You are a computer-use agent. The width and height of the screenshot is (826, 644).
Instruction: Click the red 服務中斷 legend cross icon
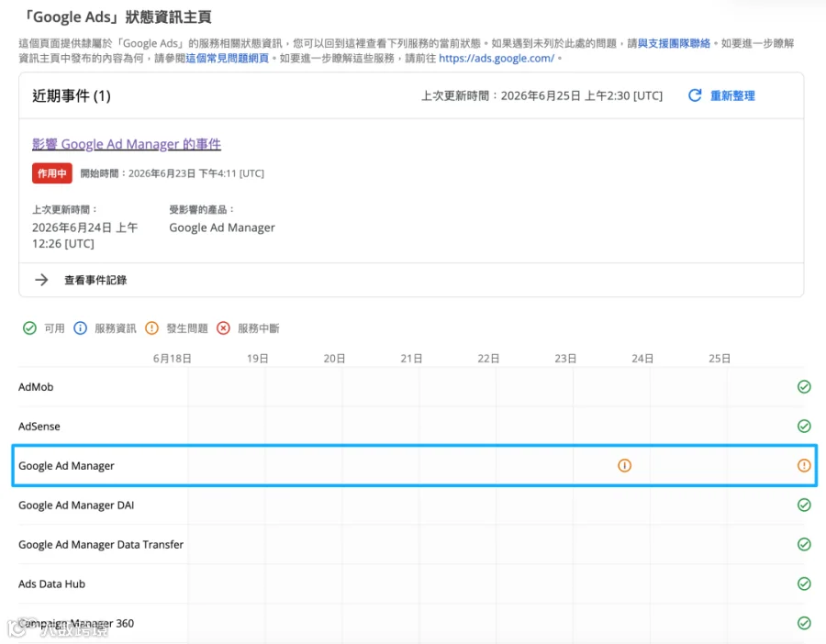[223, 328]
